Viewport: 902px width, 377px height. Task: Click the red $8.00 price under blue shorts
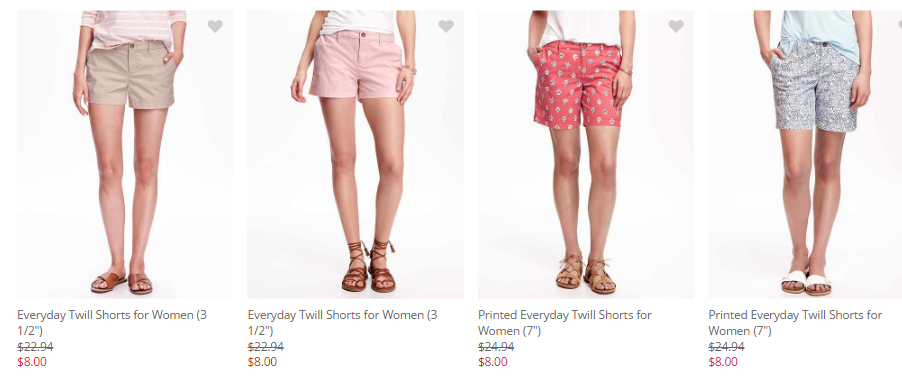(723, 361)
